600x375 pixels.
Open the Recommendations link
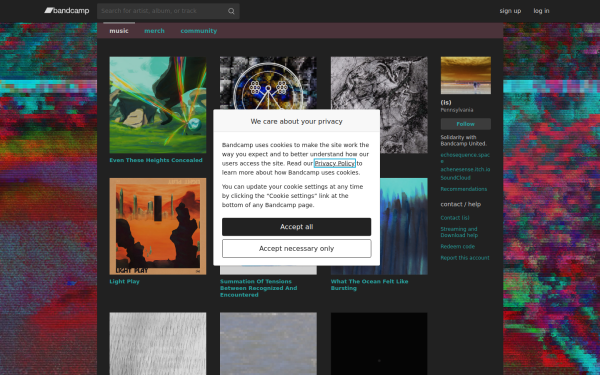(x=463, y=189)
